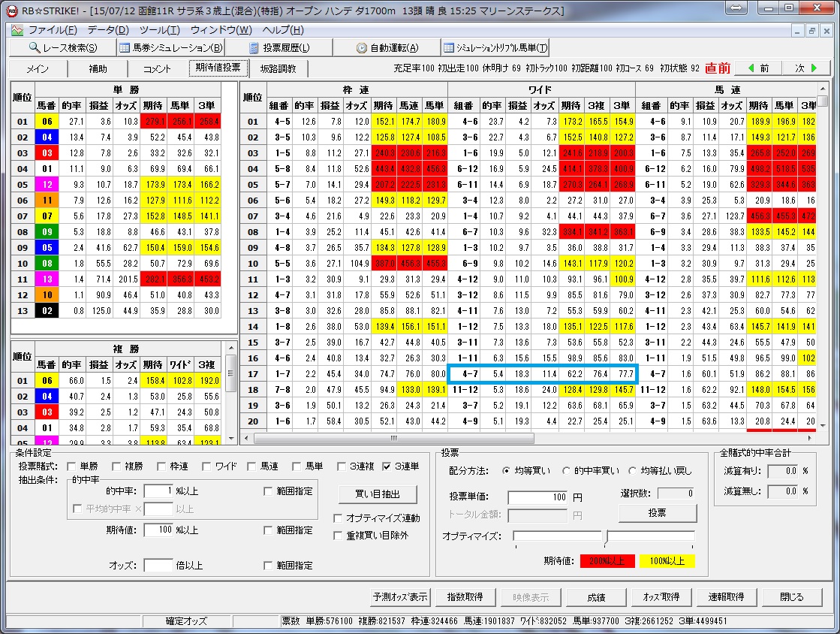Click the 予測オッズ表示 button
Screen dimensions: 840x634
coord(400,596)
